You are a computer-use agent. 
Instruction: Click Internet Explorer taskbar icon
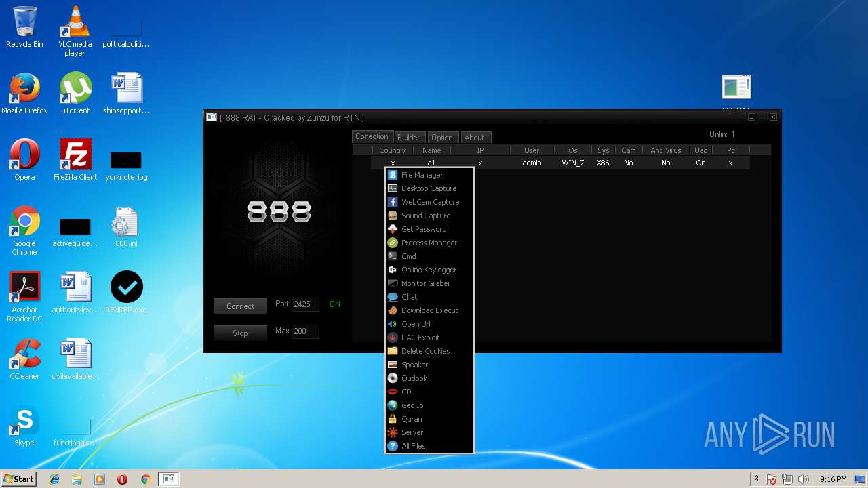(54, 479)
